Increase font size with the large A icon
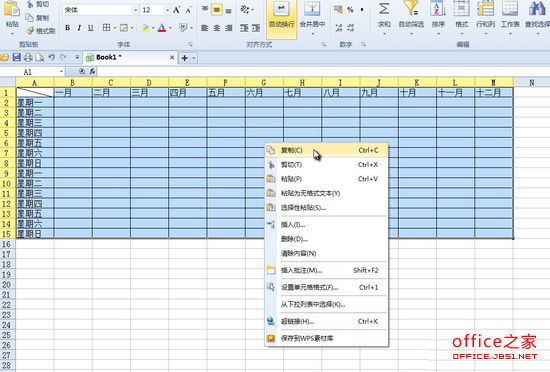 [x=176, y=10]
